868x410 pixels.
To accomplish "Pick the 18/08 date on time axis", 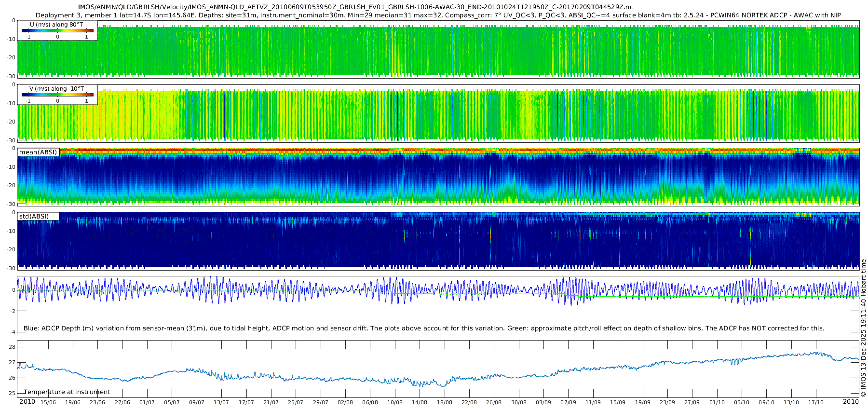I will pos(444,402).
